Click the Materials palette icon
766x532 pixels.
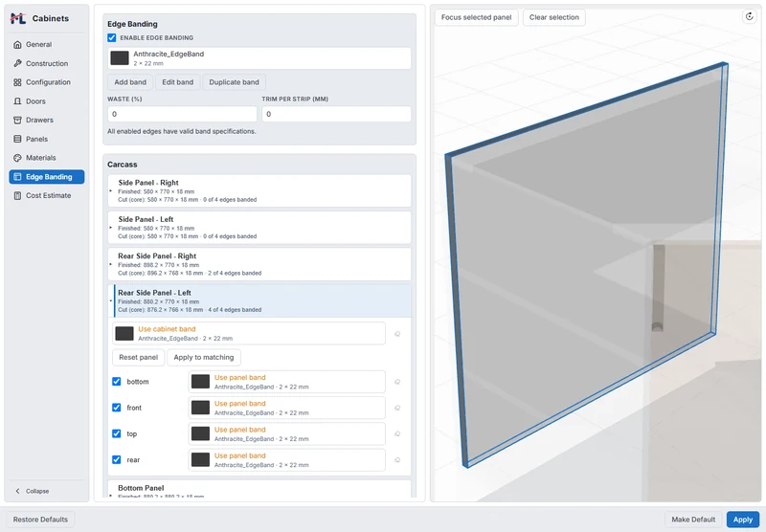tap(17, 158)
